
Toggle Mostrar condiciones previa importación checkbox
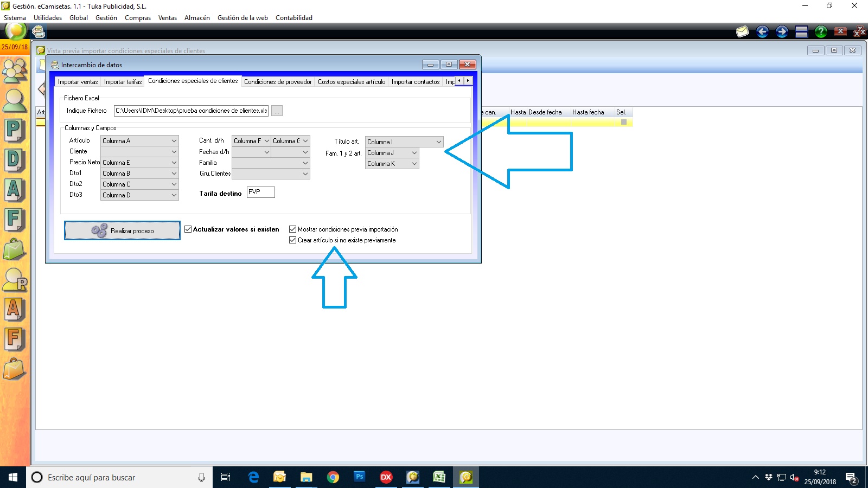coord(293,229)
